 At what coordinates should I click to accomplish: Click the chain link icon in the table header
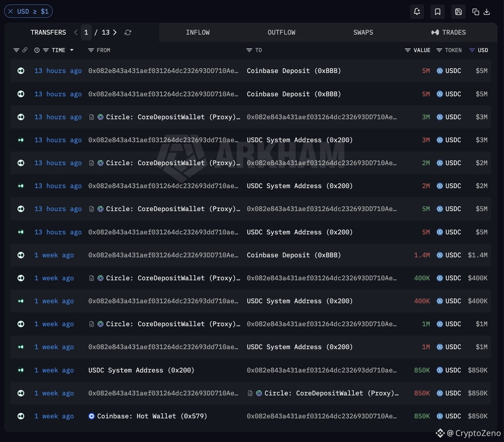pyautogui.click(x=25, y=50)
